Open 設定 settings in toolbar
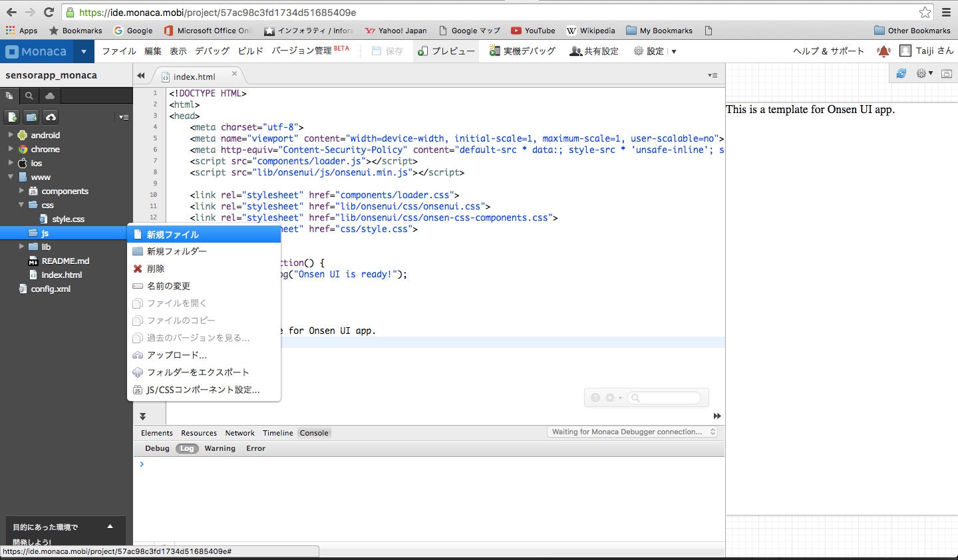This screenshot has width=958, height=560. click(x=649, y=51)
